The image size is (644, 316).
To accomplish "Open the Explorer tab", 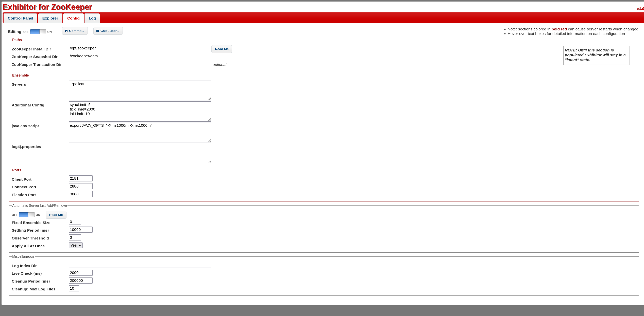I will pyautogui.click(x=50, y=18).
